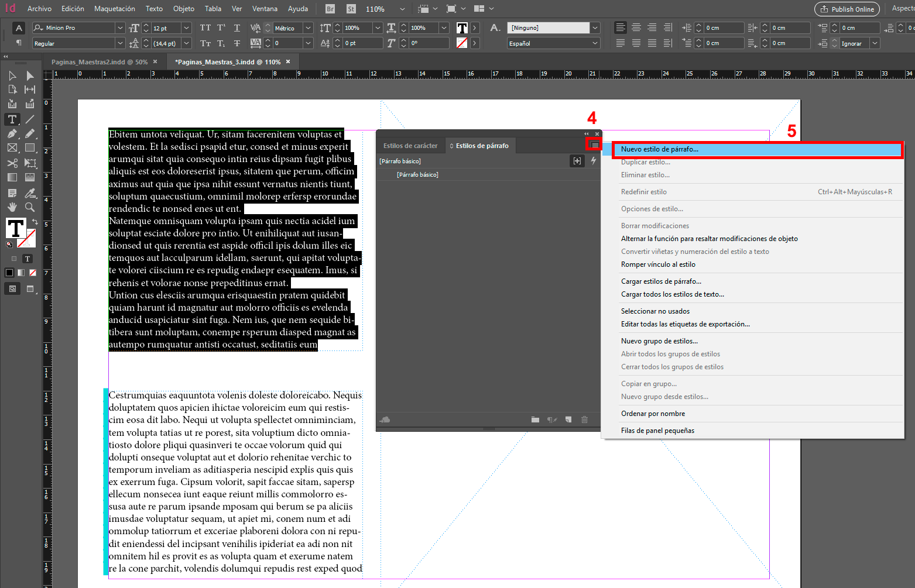Open the Paragraph Styles panel menu
The image size is (915, 588).
pos(593,144)
